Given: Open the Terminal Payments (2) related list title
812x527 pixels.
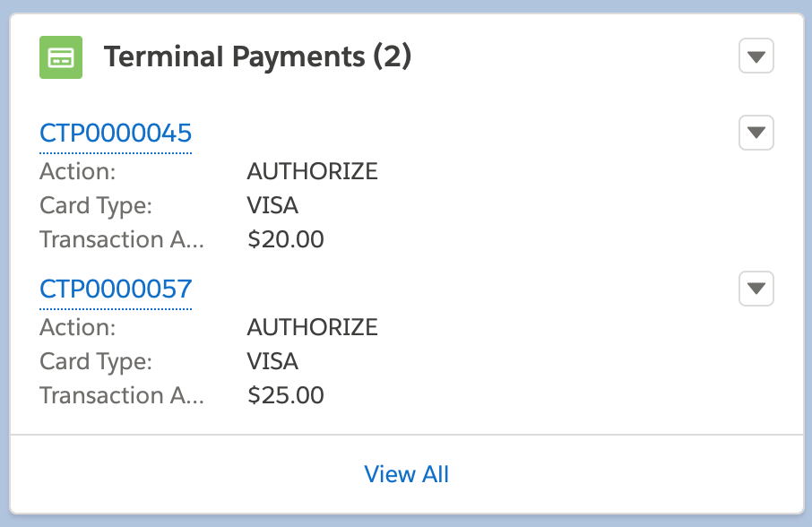Looking at the screenshot, I should pyautogui.click(x=257, y=56).
